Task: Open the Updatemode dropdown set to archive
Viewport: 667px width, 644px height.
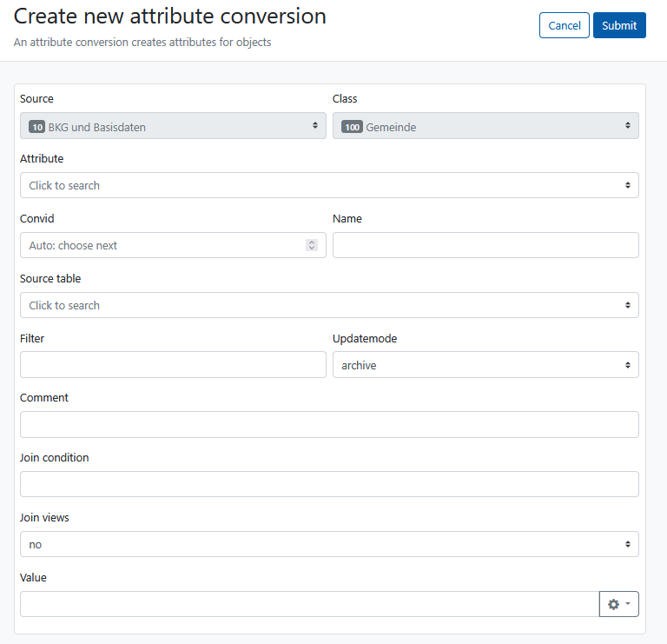Action: (x=485, y=365)
